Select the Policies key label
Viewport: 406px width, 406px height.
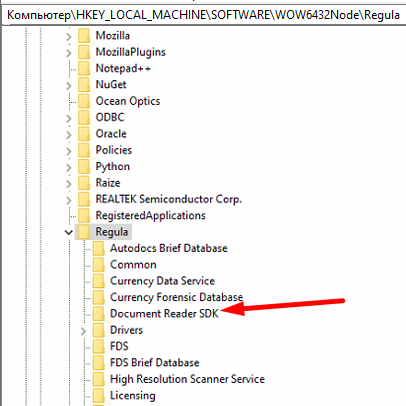pyautogui.click(x=114, y=150)
